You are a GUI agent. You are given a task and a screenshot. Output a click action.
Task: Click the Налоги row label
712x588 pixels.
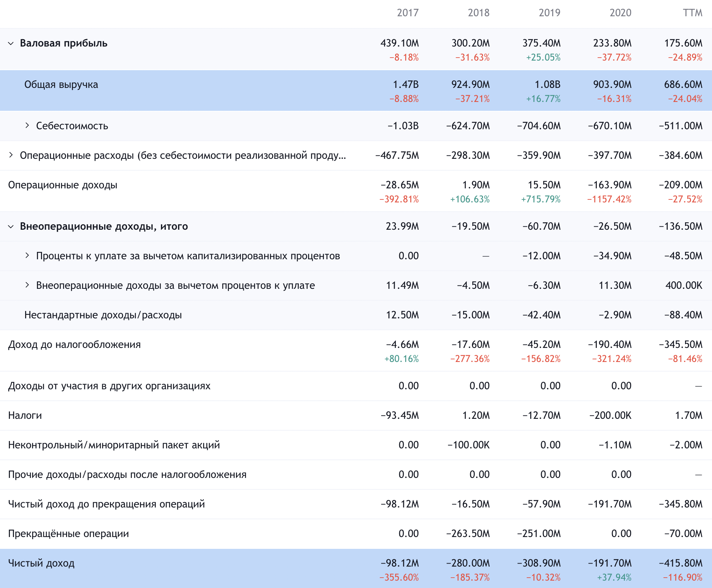click(x=25, y=416)
